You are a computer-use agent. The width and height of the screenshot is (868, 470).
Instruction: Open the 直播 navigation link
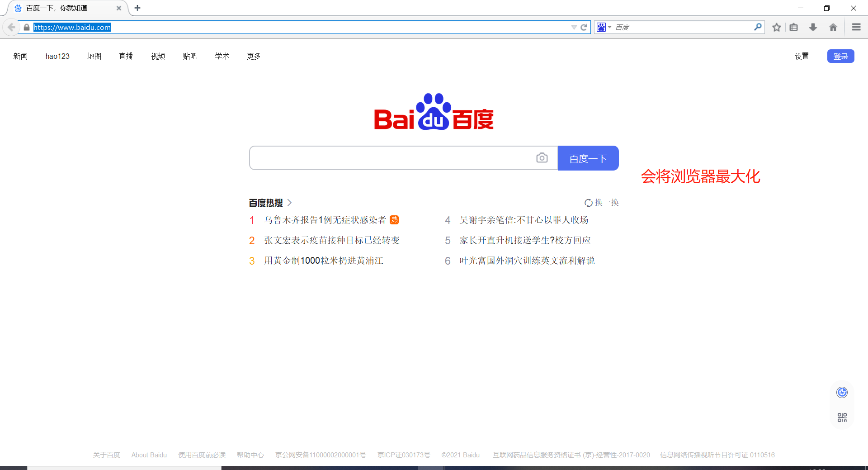pyautogui.click(x=126, y=56)
